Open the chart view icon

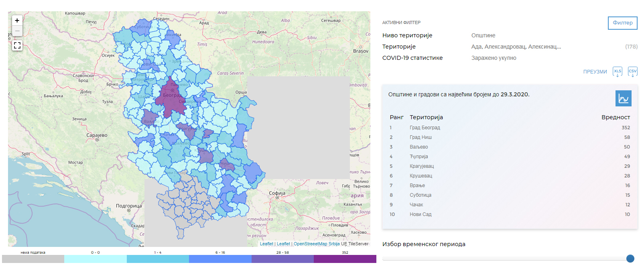(624, 98)
